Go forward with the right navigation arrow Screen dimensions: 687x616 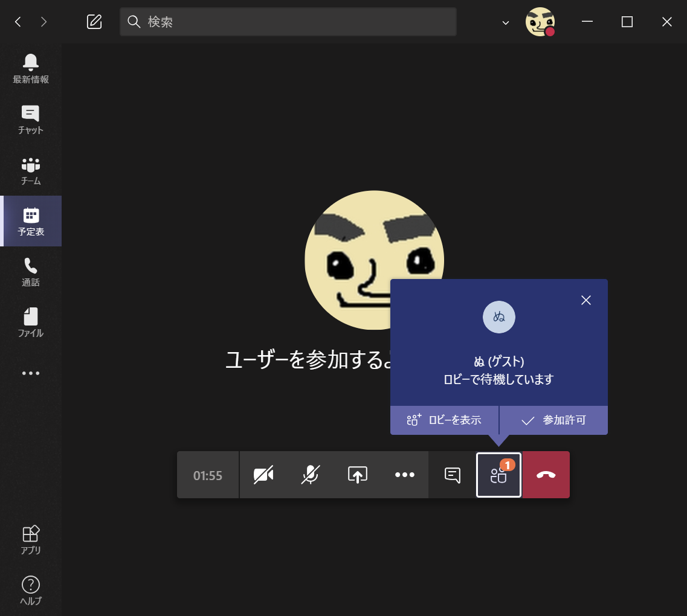click(x=44, y=22)
